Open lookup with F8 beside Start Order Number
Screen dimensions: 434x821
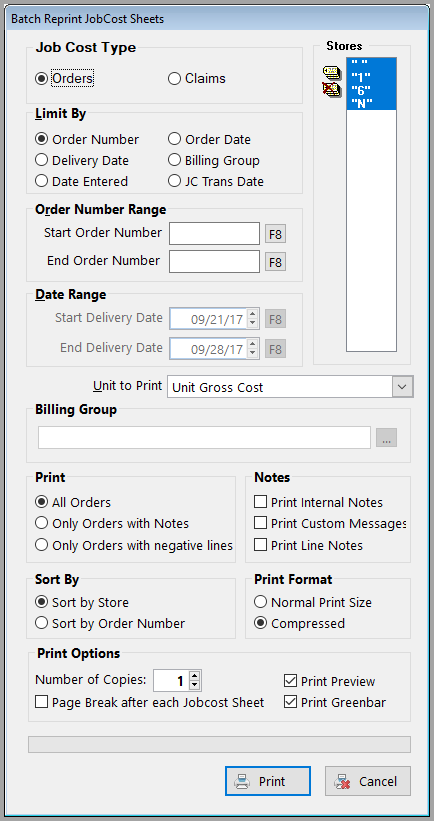point(275,234)
